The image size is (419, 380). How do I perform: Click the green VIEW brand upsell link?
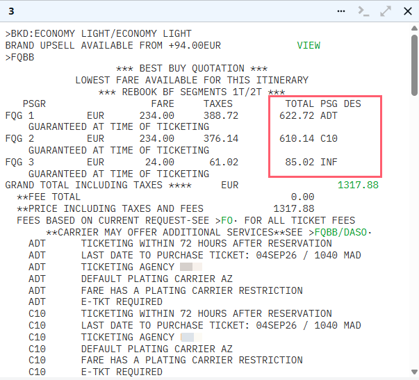click(309, 45)
